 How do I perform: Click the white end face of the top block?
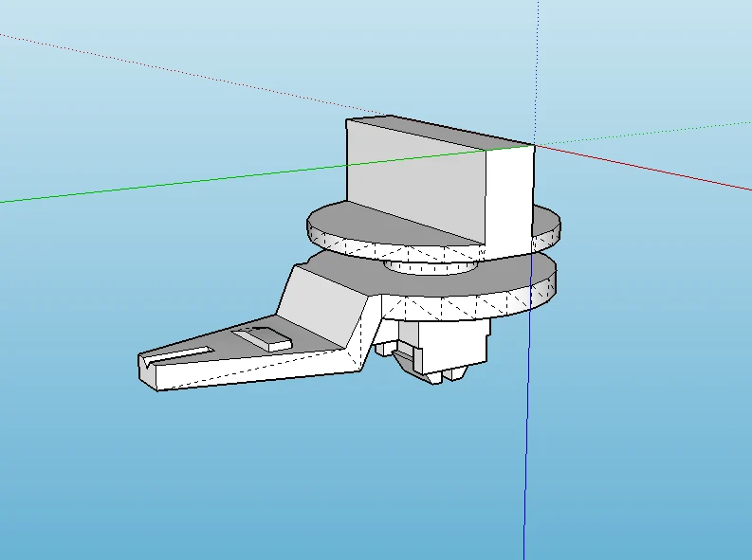tap(510, 197)
